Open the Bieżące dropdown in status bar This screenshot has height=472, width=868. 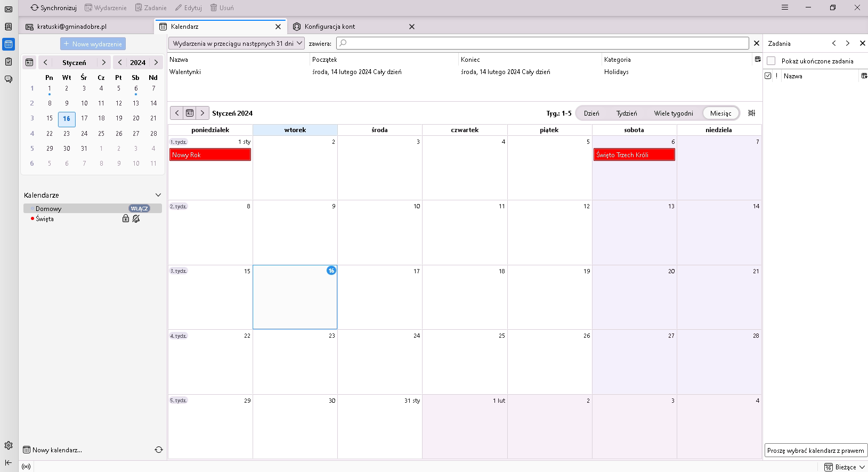(845, 467)
